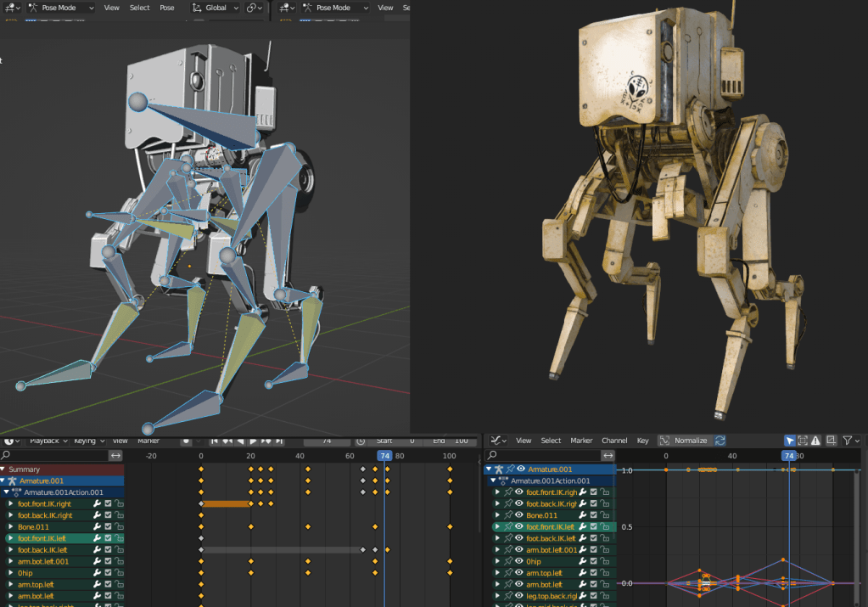This screenshot has width=868, height=607.
Task: Enable only selected keyframes arrow icon
Action: tap(790, 441)
